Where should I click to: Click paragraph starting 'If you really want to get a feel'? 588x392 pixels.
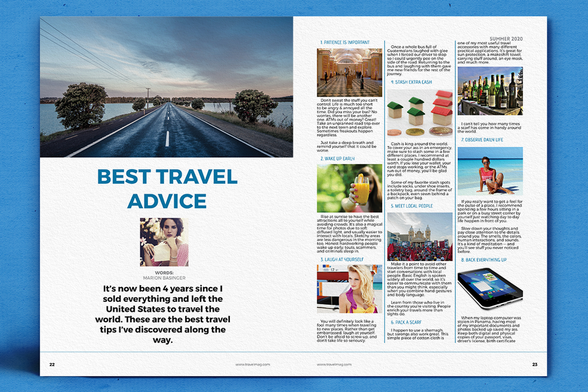pyautogui.click(x=490, y=212)
